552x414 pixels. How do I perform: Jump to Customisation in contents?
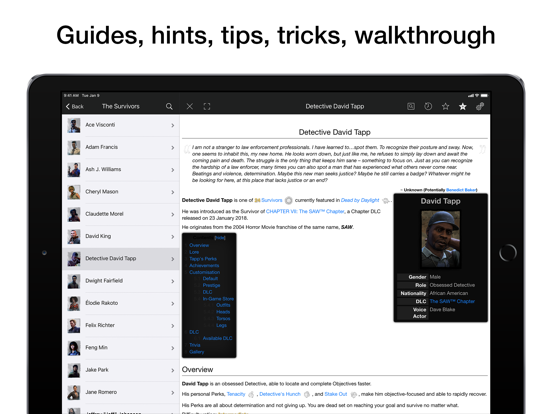coord(204,272)
